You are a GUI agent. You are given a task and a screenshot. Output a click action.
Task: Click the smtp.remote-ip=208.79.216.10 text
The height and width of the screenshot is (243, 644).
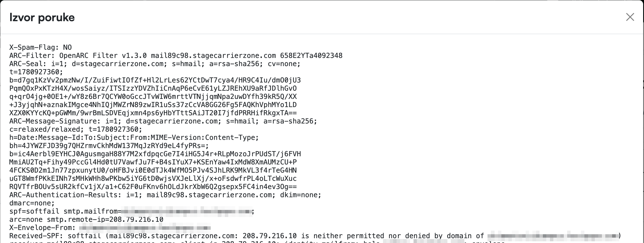(105, 220)
